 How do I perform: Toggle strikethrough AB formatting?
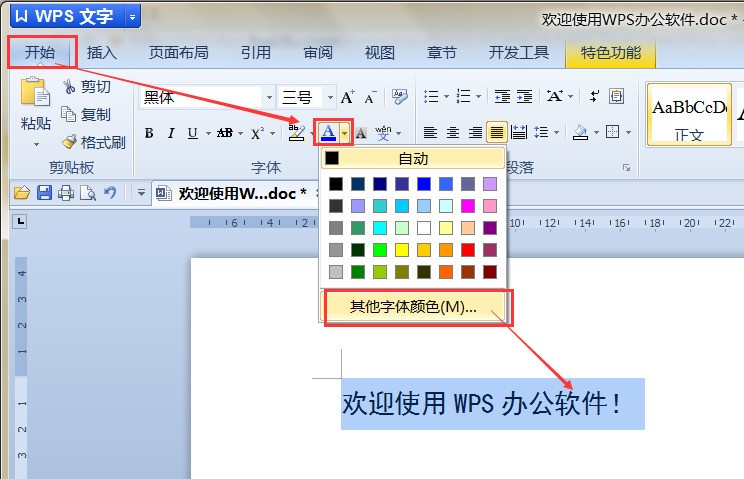225,133
